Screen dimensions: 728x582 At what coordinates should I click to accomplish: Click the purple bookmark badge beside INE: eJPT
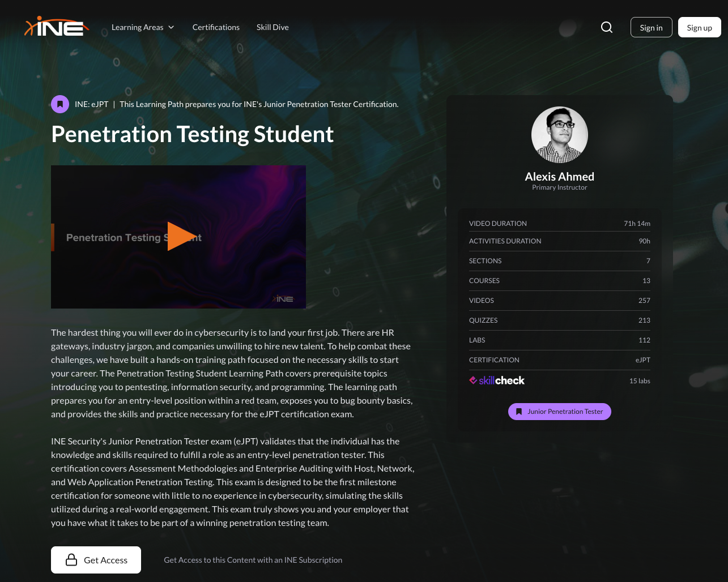coord(60,104)
